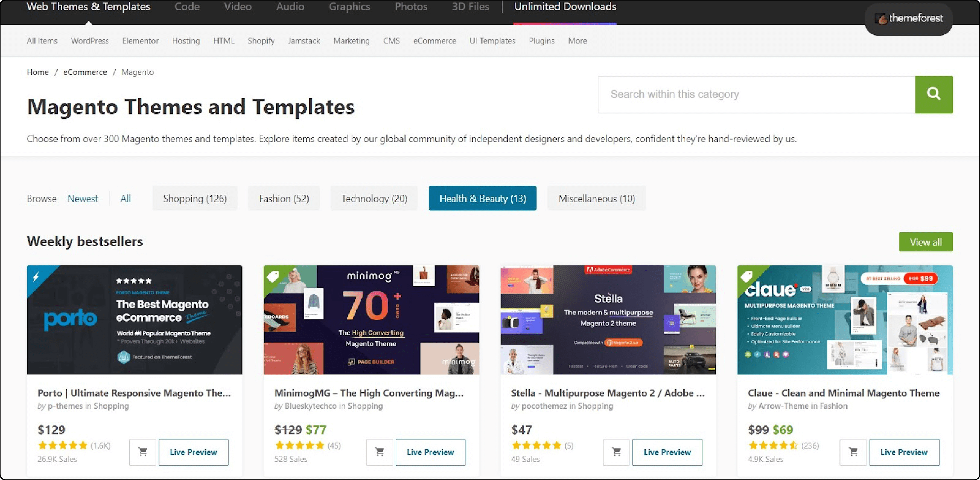Open Claue Clean and Minimal title

(x=844, y=393)
